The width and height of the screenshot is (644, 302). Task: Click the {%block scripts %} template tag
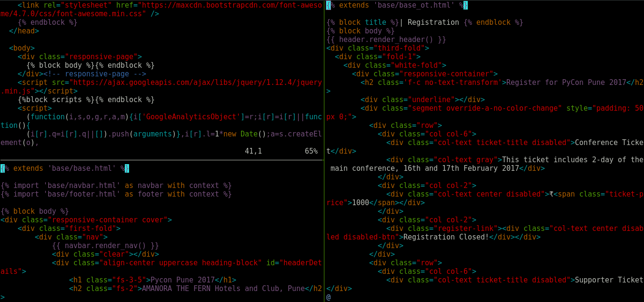coord(56,100)
